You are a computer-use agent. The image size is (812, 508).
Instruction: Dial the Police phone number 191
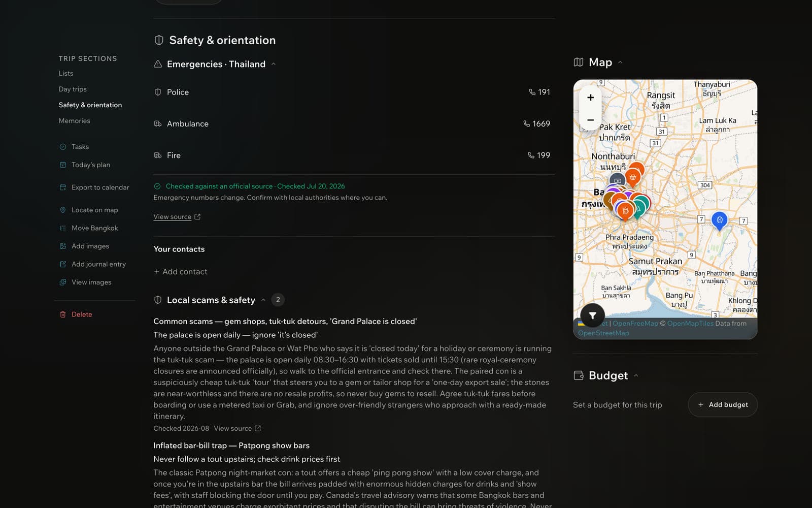pyautogui.click(x=539, y=92)
